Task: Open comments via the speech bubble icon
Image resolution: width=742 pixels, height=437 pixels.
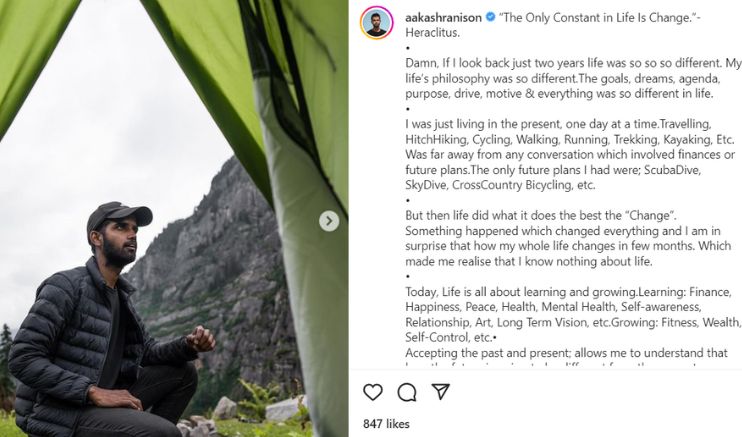Action: pyautogui.click(x=407, y=391)
